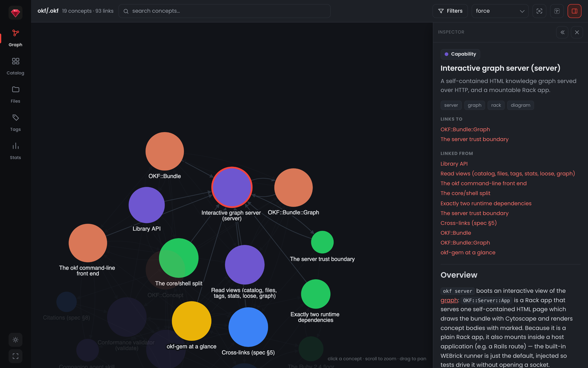Open OKF::Bundle::Graph under Links To

click(465, 129)
